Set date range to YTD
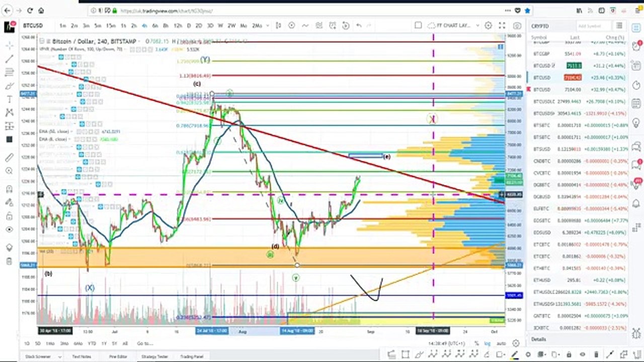 click(92, 343)
